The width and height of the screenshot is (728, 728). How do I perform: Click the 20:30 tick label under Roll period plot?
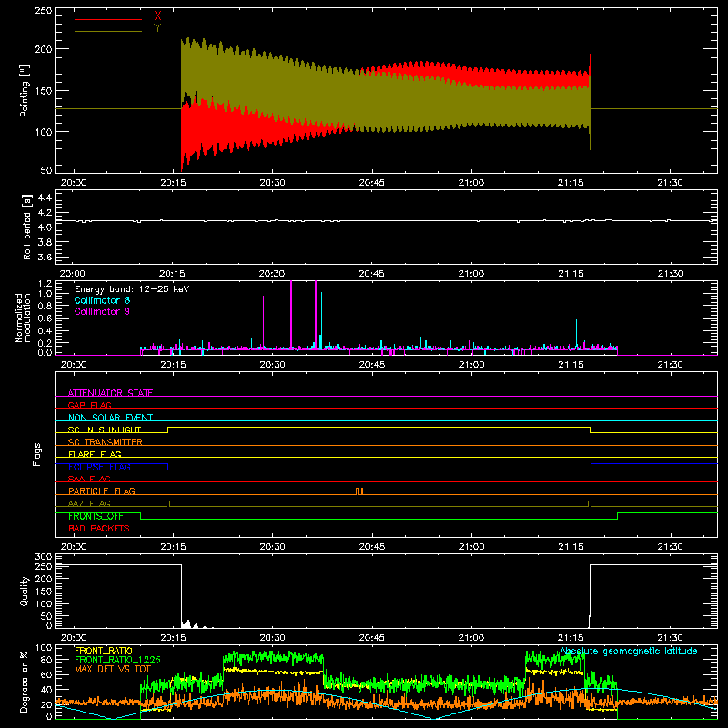(272, 274)
